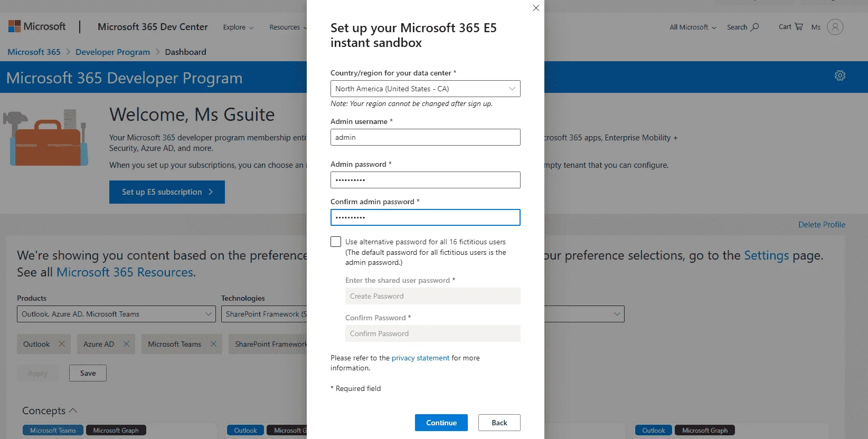
Task: Remove the Azure AD filter tag
Action: click(x=127, y=344)
